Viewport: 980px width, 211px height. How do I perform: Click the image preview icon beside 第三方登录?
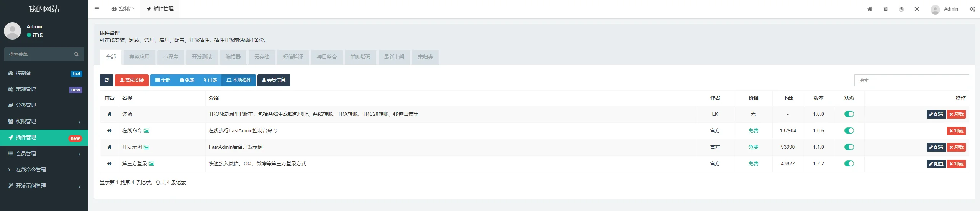(x=151, y=164)
